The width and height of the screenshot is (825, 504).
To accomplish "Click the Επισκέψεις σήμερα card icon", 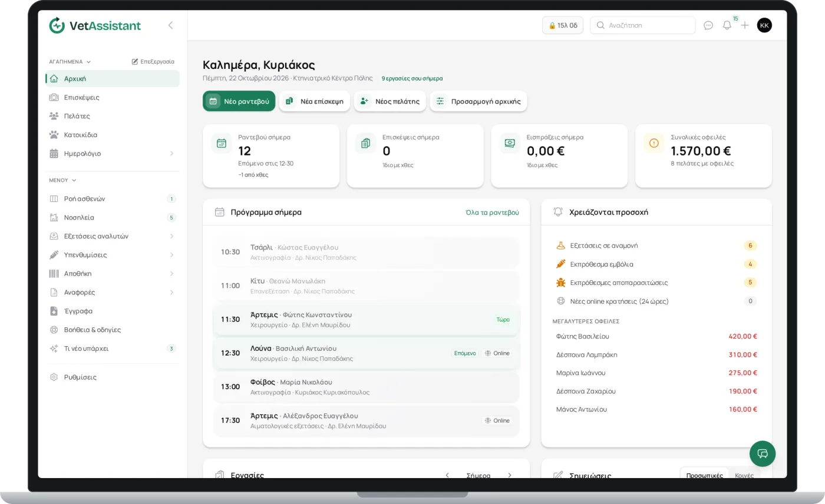I will point(365,143).
